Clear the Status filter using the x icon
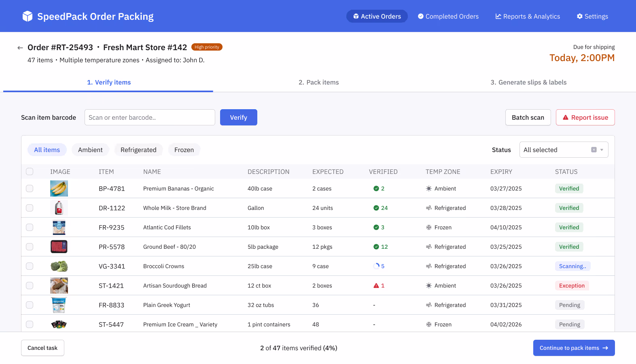This screenshot has height=364, width=636. 594,150
